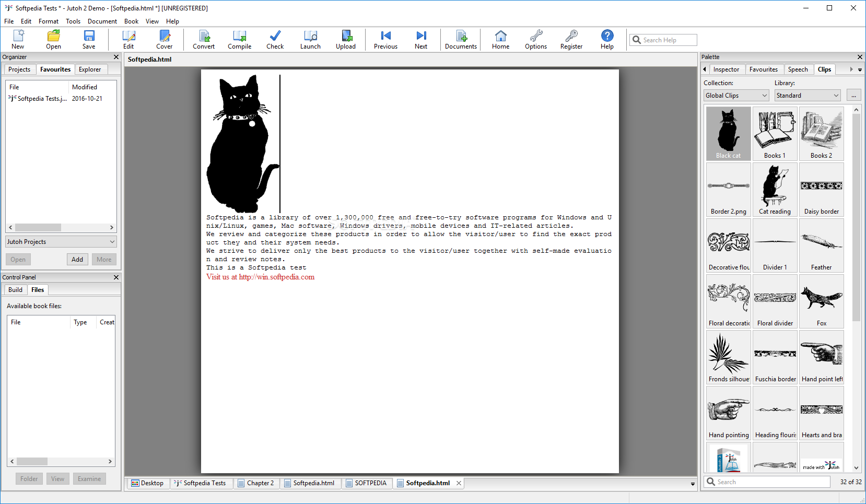Screen dimensions: 866x504
Task: Click the library browse ellipsis button
Action: (853, 96)
